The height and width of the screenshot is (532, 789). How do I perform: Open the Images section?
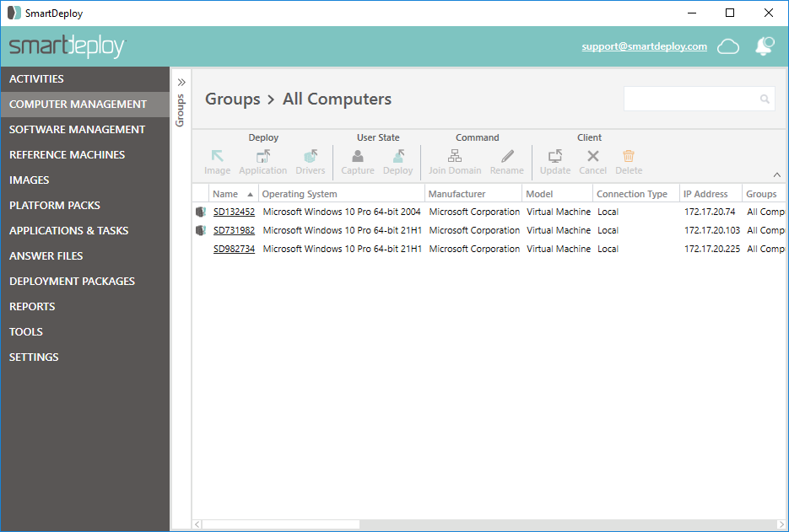pos(85,180)
